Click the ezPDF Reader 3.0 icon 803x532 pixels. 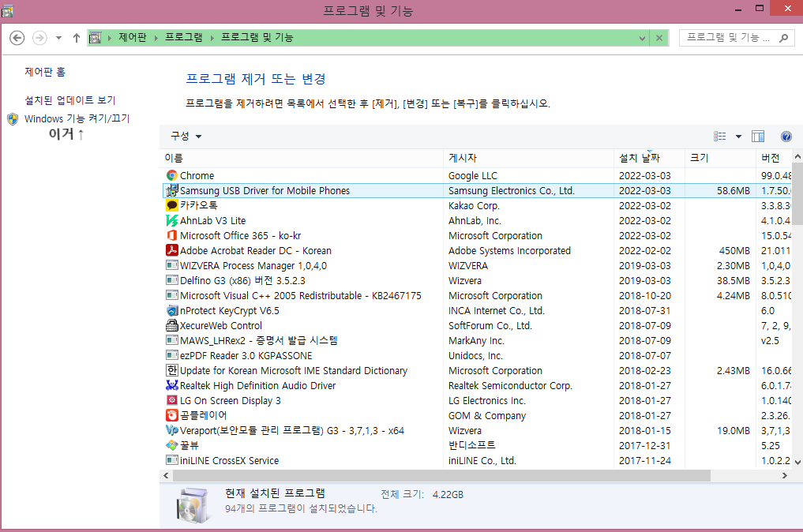[172, 355]
